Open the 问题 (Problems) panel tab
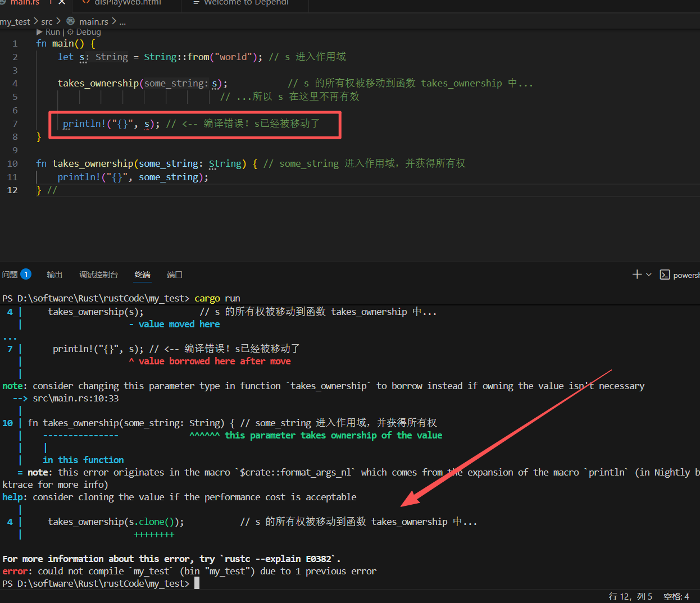700x603 pixels. click(x=10, y=275)
